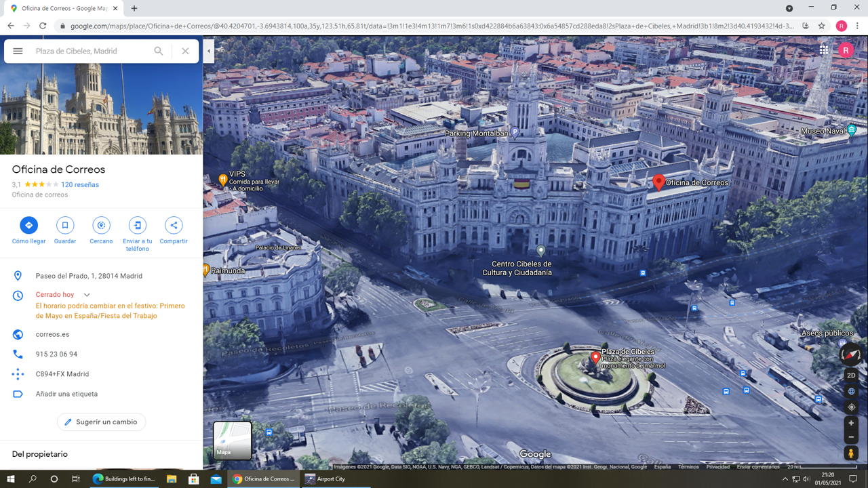Click Enviar a tu teléfono icon
This screenshot has width=868, height=488.
[137, 225]
